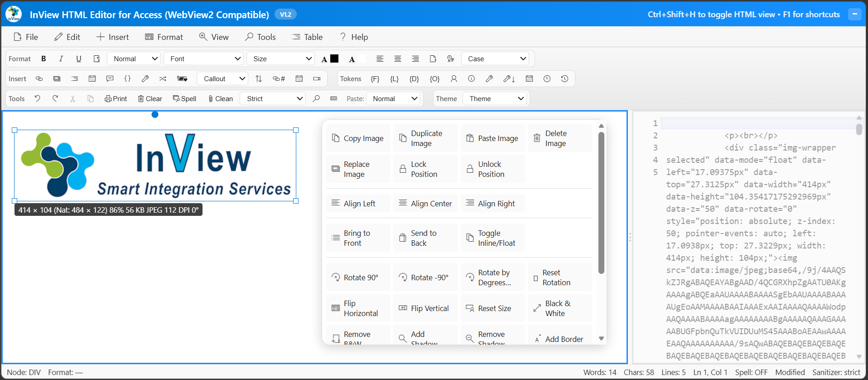Open the Size dropdown

[x=281, y=58]
